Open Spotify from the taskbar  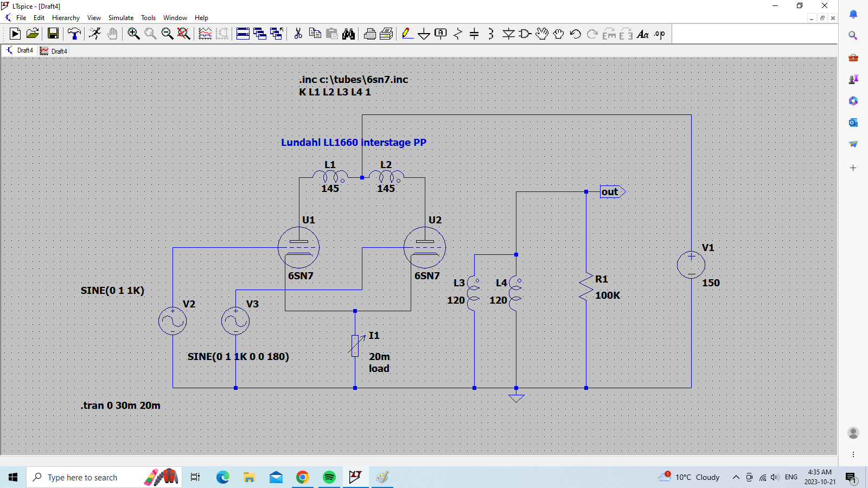[x=329, y=477]
